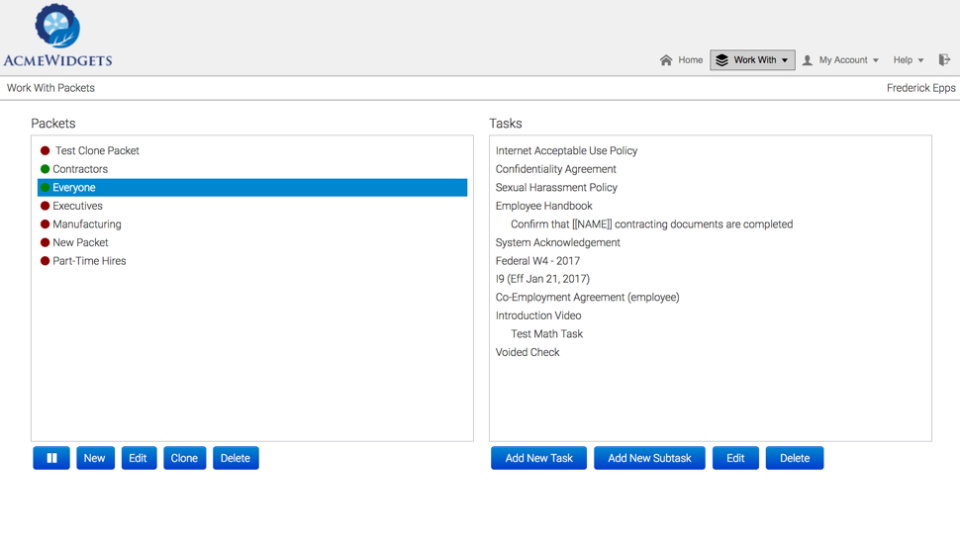Expand the My Account dropdown
The width and height of the screenshot is (960, 537).
point(841,60)
